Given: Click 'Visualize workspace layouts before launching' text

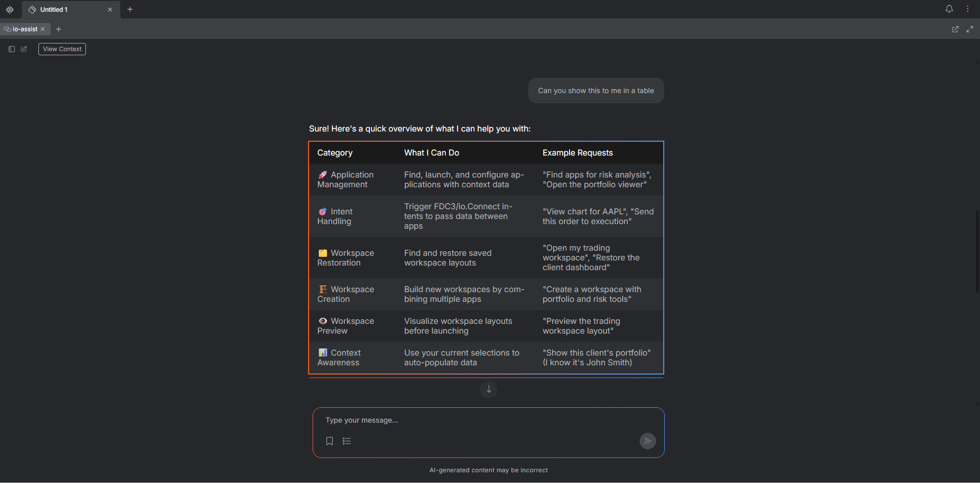Looking at the screenshot, I should (458, 326).
